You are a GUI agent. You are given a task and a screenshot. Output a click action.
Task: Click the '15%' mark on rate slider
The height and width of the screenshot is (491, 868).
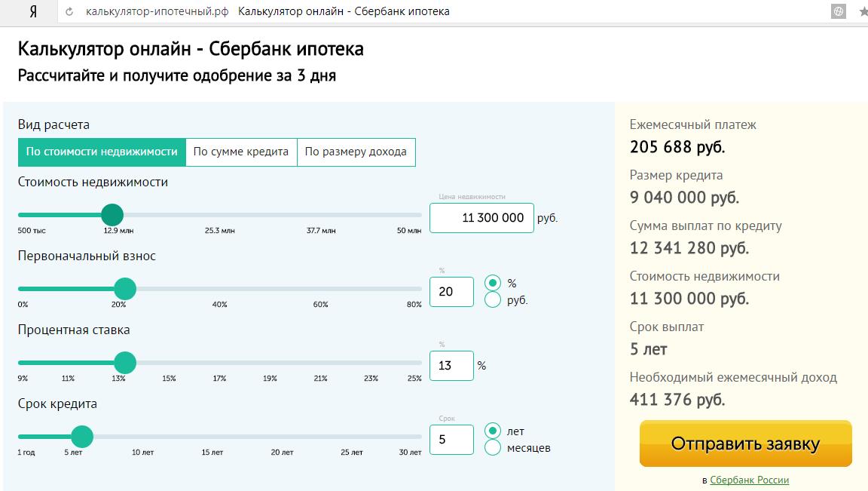pos(169,379)
